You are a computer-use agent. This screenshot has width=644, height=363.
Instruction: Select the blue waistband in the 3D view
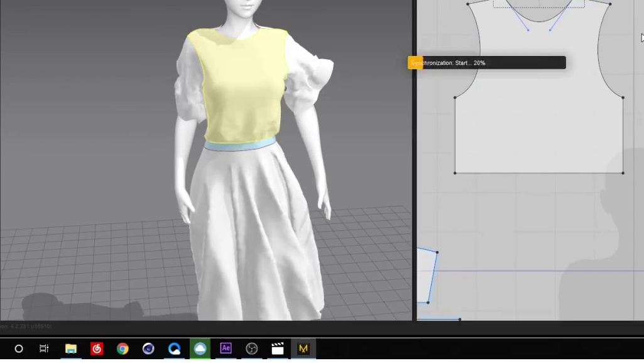tap(240, 145)
